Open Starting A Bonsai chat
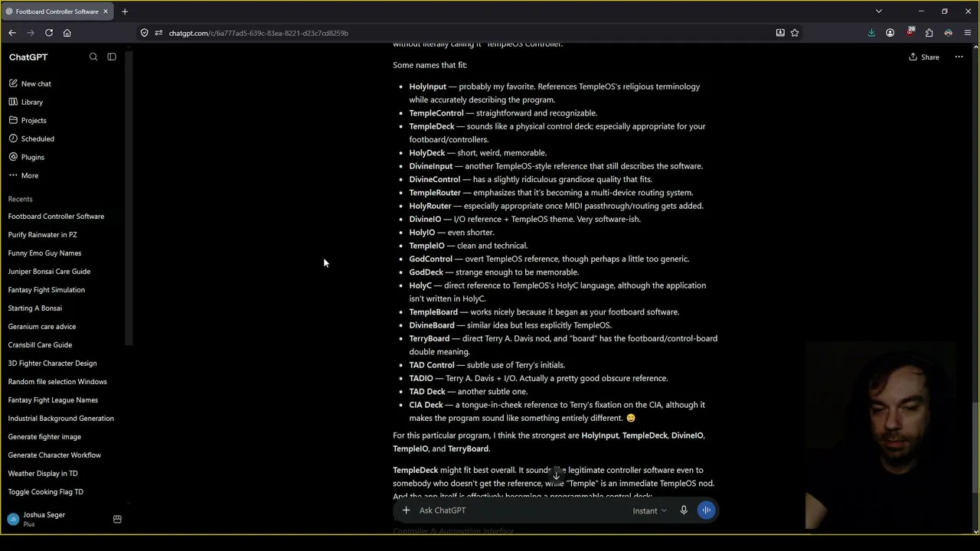 (35, 308)
